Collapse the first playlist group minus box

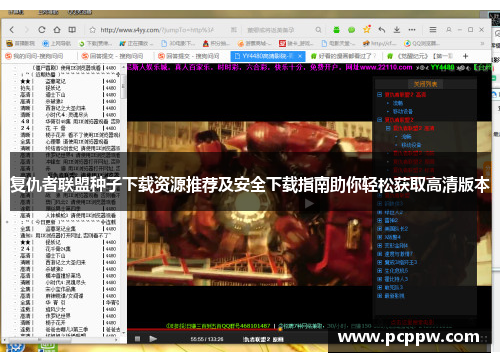tap(379, 95)
